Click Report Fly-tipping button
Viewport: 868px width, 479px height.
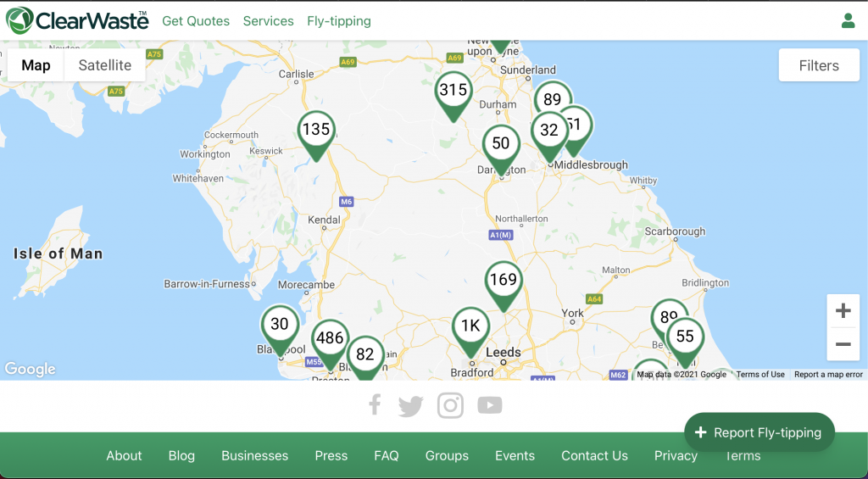pos(759,432)
